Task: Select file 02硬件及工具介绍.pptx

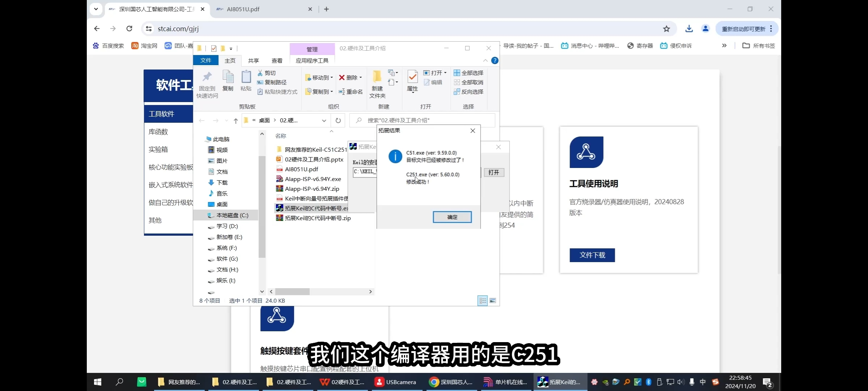Action: pyautogui.click(x=310, y=159)
